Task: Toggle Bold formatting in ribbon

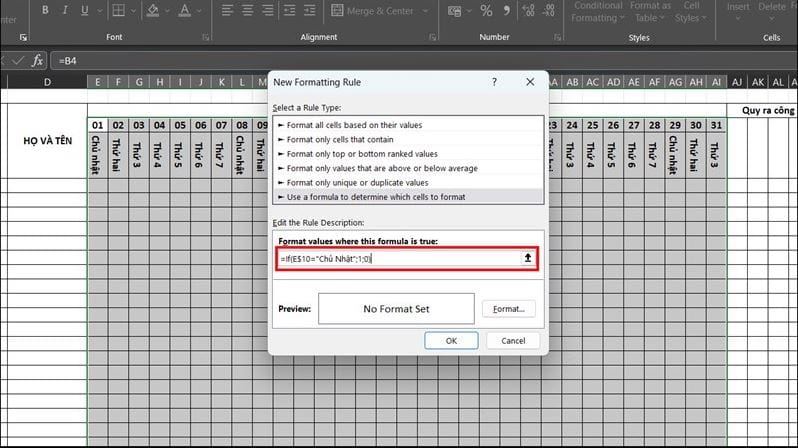Action: [45, 10]
